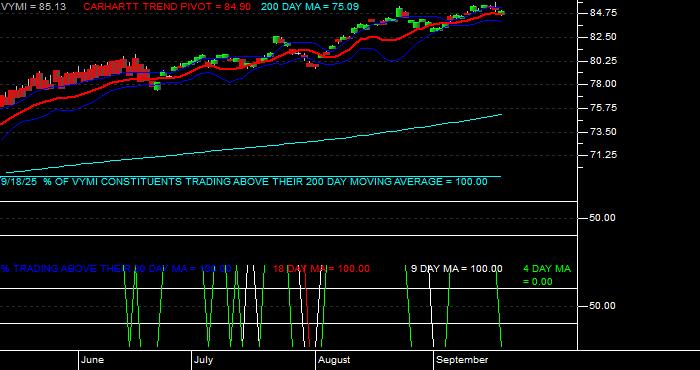This screenshot has height=370, width=700.
Task: Click the June marker on the time axis
Action: (x=93, y=360)
